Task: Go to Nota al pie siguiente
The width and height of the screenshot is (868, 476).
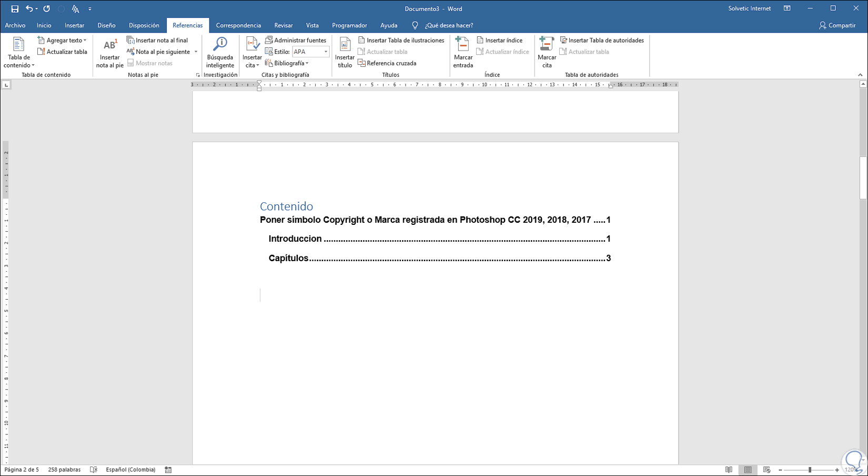Action: click(159, 52)
